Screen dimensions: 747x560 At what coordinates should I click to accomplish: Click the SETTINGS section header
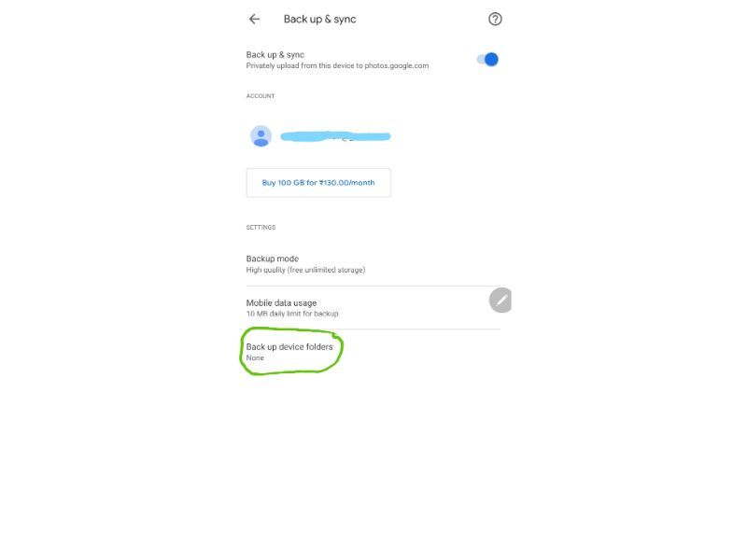point(261,227)
